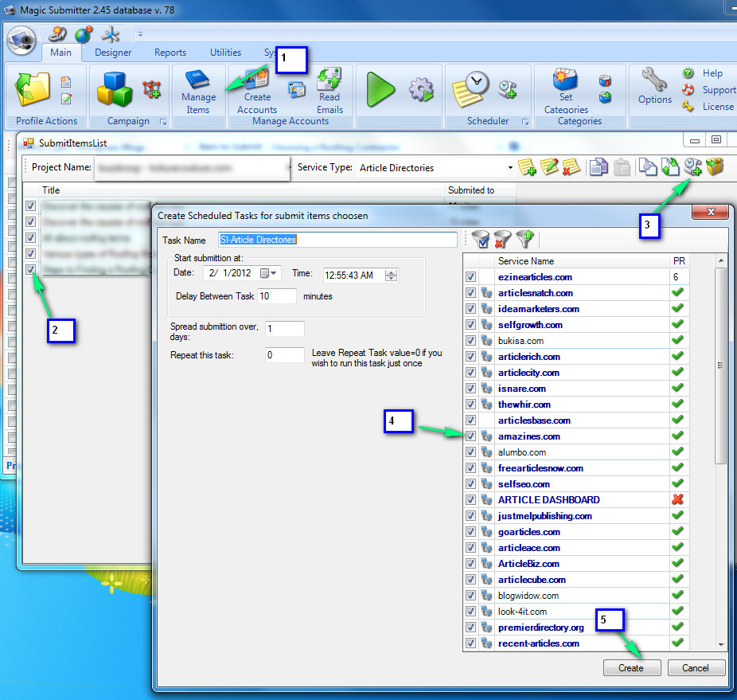This screenshot has width=737, height=700.
Task: Click the Create Accounts icon
Action: coord(257,80)
